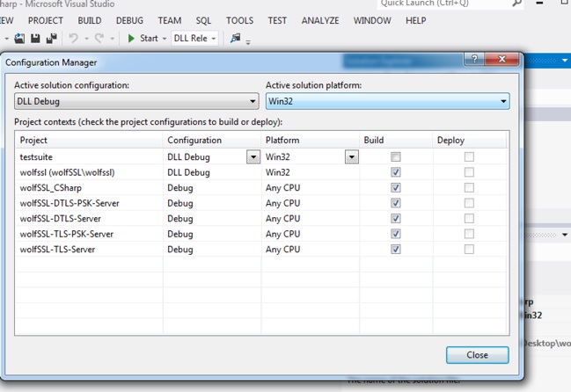Viewport: 571px width, 392px height.
Task: Click the Platform column header
Action: [311, 140]
